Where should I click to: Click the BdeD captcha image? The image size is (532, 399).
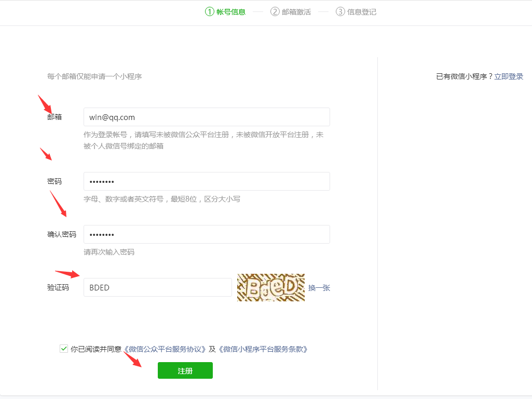(270, 287)
